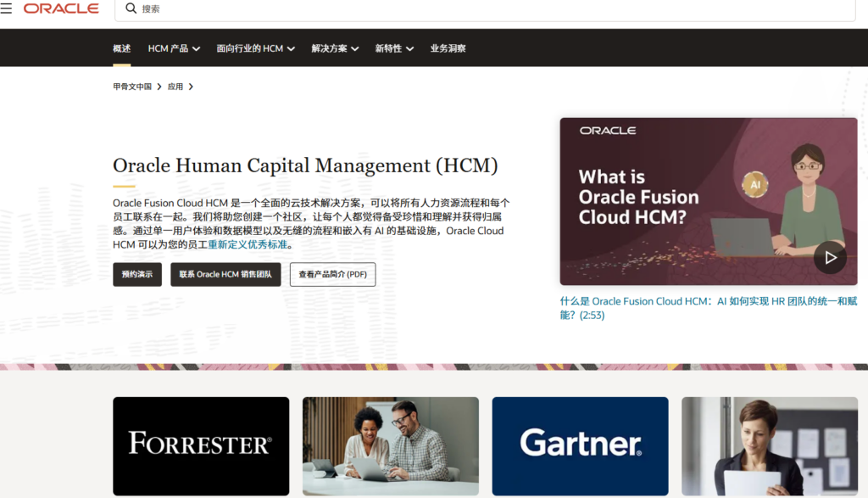Open the Oracle Fusion Cloud HCM video thumbnail
This screenshot has width=868, height=498.
(708, 201)
